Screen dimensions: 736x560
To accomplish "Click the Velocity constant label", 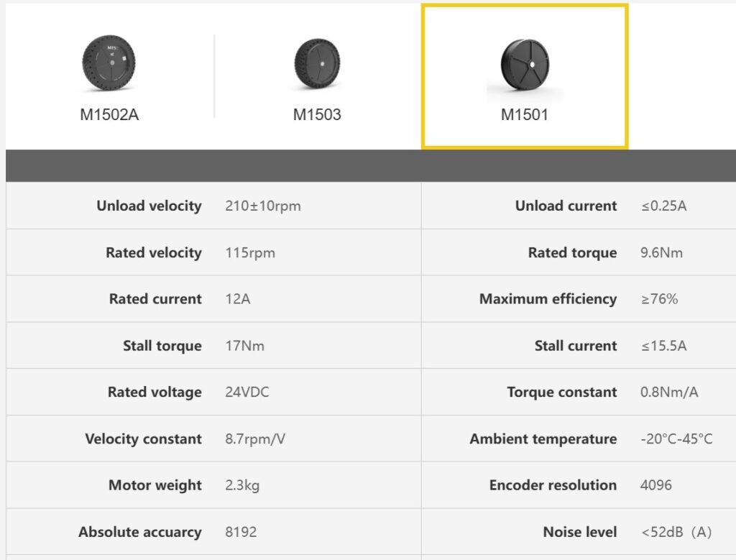I will 143,439.
